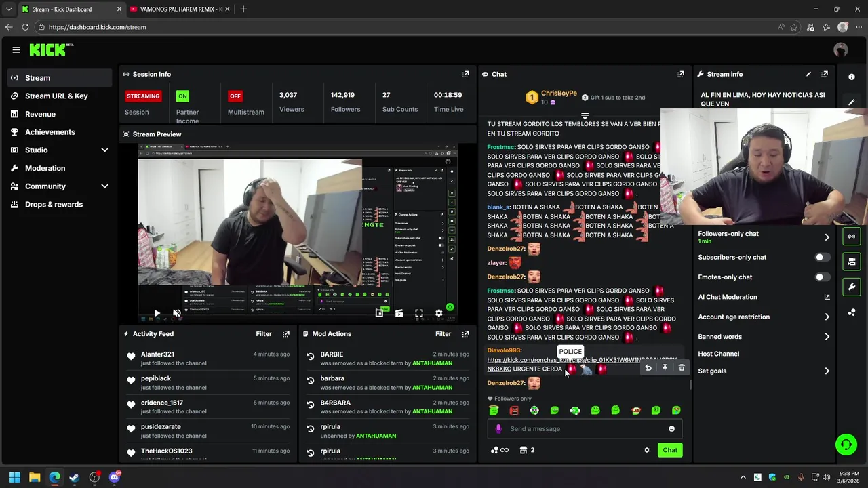The height and width of the screenshot is (488, 868).
Task: Click the green Chat send button
Action: coord(670,450)
